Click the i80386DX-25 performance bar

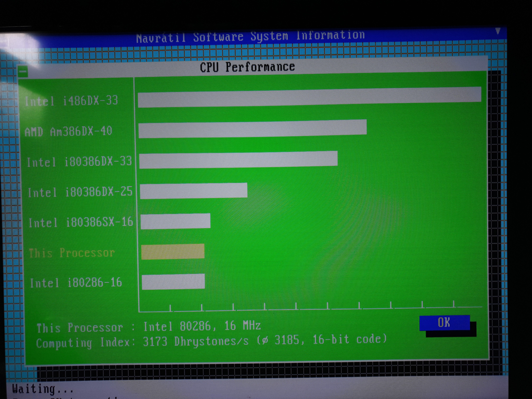tap(194, 191)
